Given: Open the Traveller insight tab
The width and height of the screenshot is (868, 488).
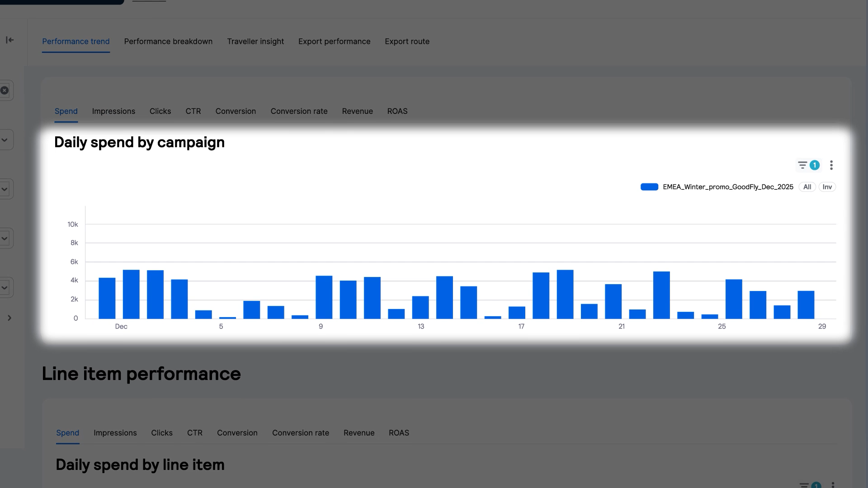Looking at the screenshot, I should (255, 42).
